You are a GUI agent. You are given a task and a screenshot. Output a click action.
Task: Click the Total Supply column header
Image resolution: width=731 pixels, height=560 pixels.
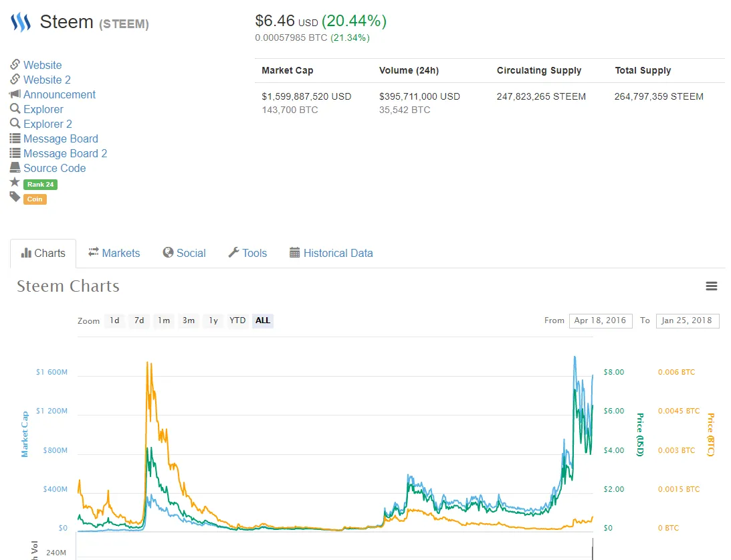click(643, 70)
